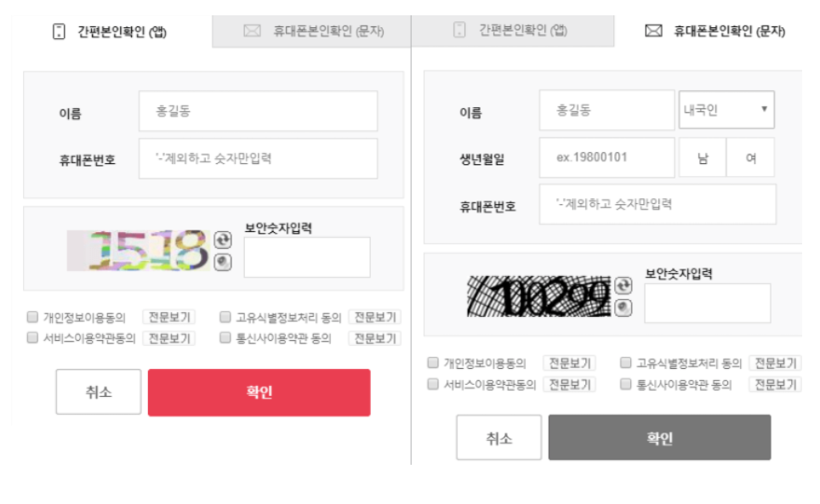Click the phone icon on 간편본인확인 tab

[59, 31]
